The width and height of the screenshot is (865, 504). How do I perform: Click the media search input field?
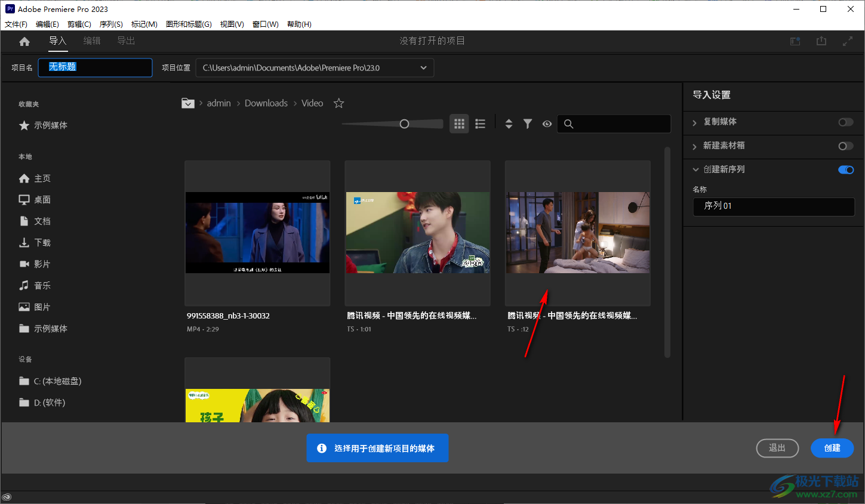(614, 123)
